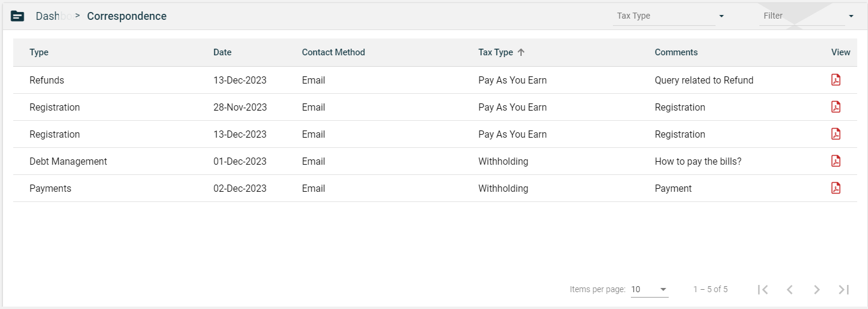View PDF of Registration dated 28-Nov-2023
Image resolution: width=868 pixels, height=309 pixels.
[836, 107]
